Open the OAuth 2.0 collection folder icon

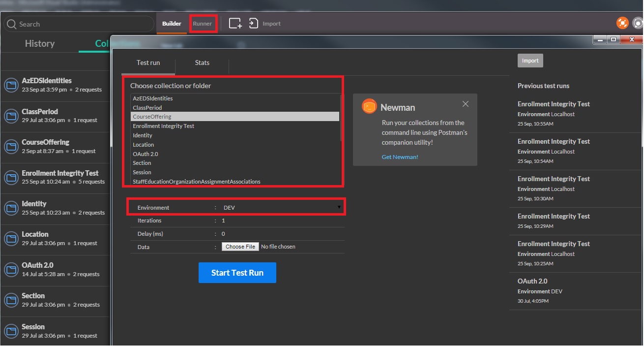11,270
